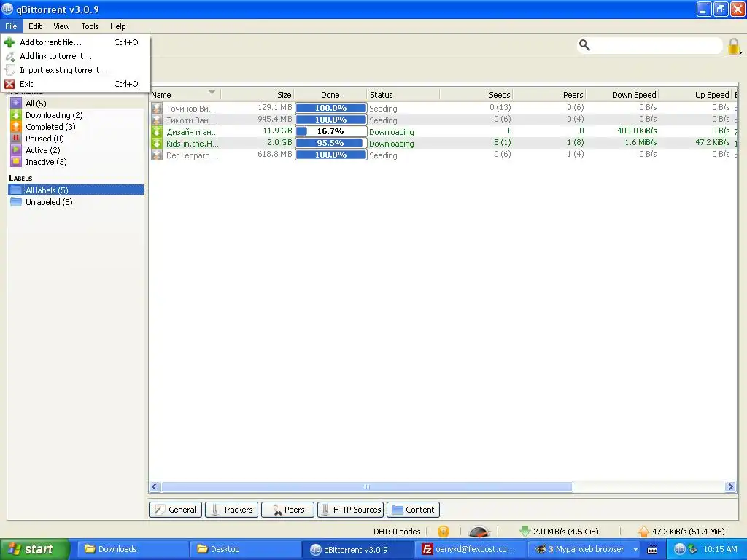Click the Kids.in.the.H... downloading state icon

(x=157, y=143)
